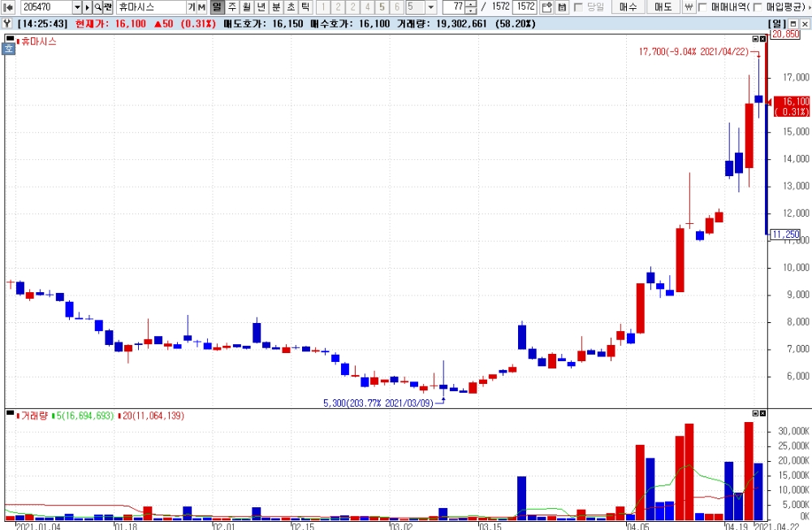This screenshot has width=812, height=530.
Task: Click the magnifier stock search icon
Action: point(97,7)
